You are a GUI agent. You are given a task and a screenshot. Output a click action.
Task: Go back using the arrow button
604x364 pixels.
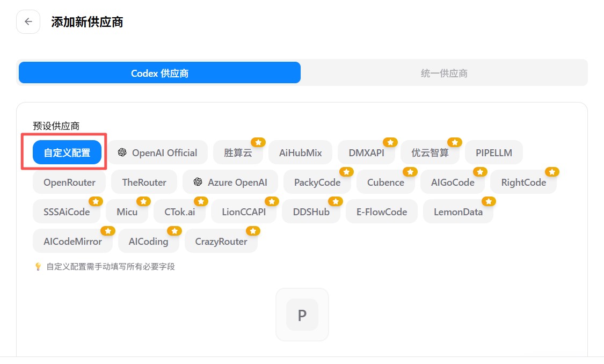coord(28,22)
